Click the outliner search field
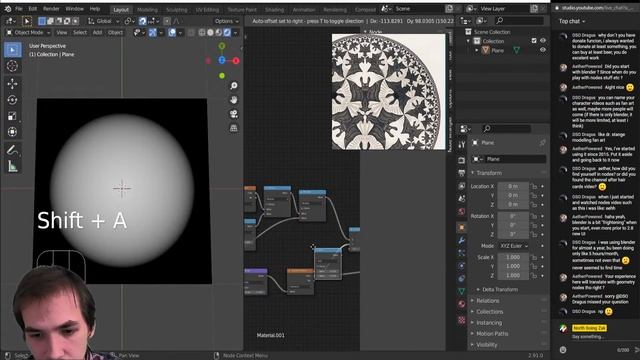The image size is (640, 360). click(x=520, y=20)
